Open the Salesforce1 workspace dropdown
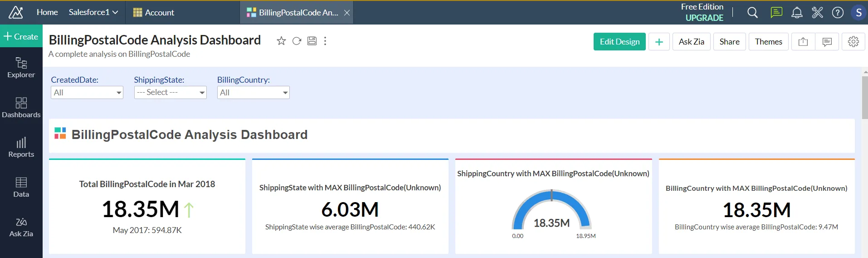 click(93, 12)
